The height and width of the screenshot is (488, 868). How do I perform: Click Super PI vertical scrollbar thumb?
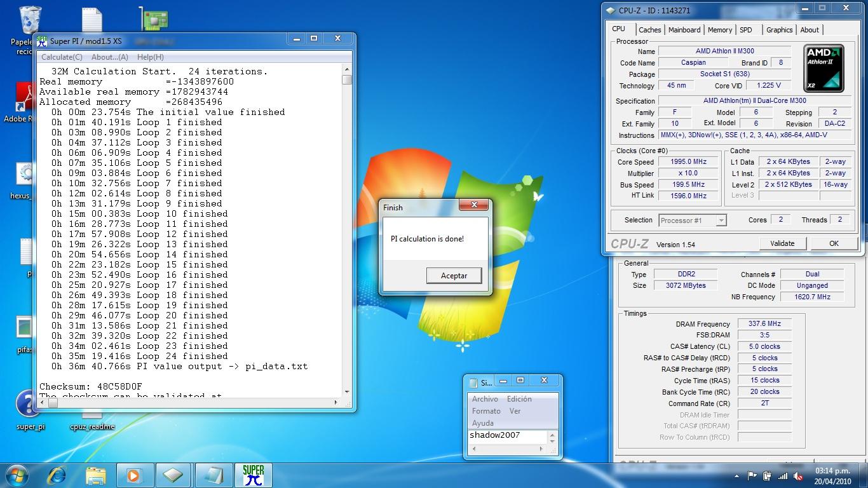(346, 79)
